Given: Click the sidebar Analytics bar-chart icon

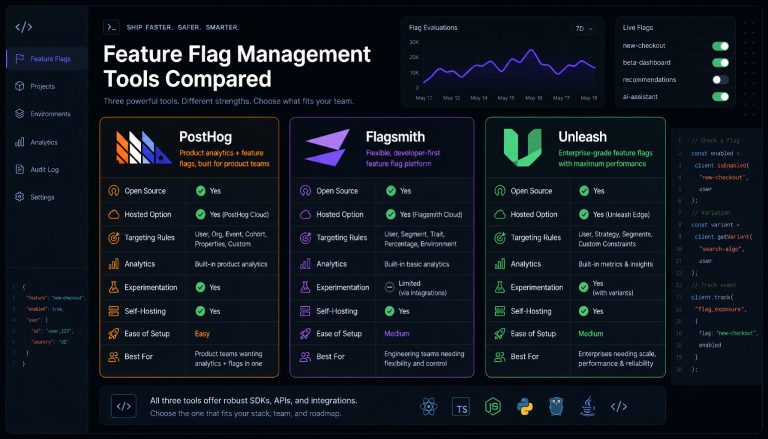Looking at the screenshot, I should (20, 142).
